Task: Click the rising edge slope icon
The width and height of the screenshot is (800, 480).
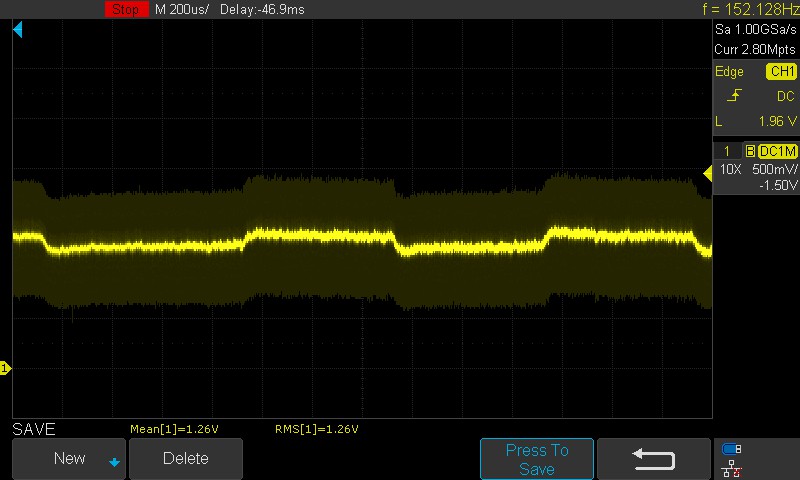Action: click(734, 95)
